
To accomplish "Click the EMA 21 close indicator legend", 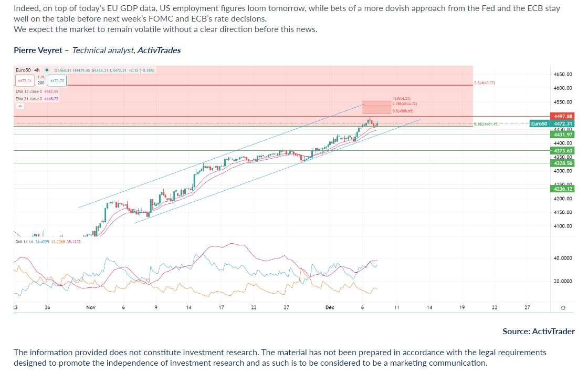I will click(x=37, y=99).
